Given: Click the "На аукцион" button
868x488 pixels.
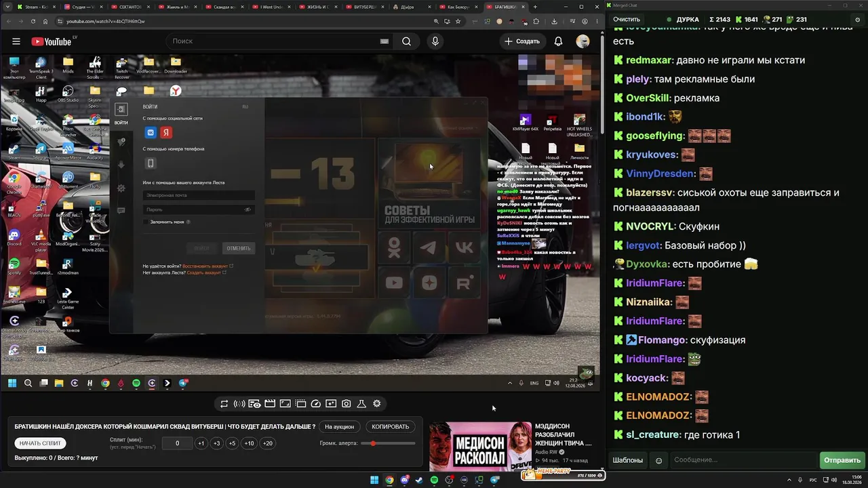Looking at the screenshot, I should 339,427.
